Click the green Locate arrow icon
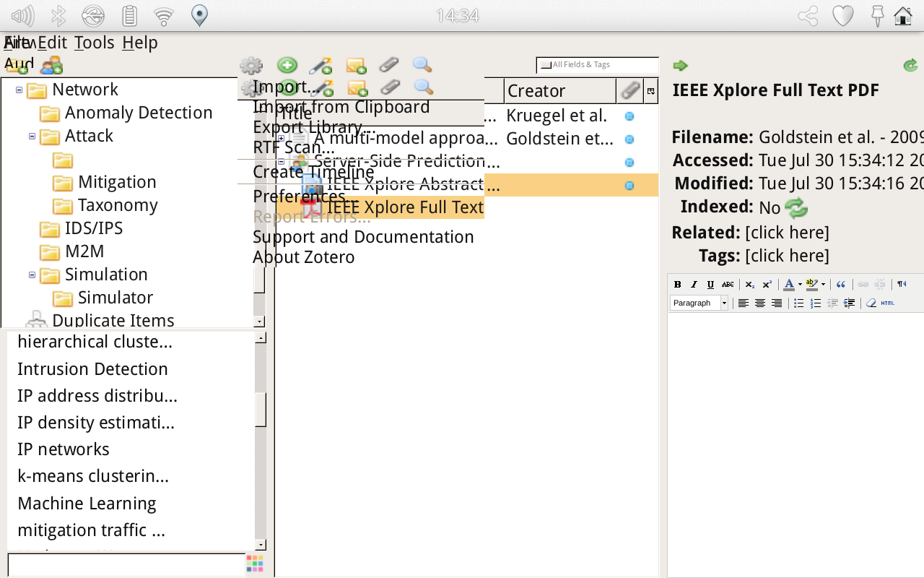 [x=680, y=66]
